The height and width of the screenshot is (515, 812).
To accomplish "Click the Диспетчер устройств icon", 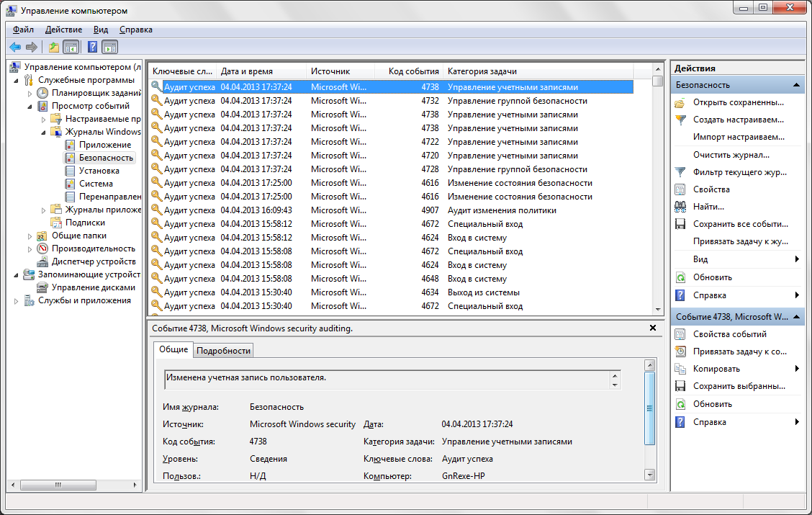I will click(42, 261).
